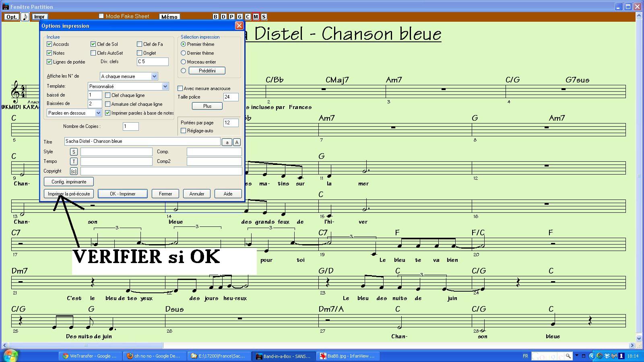The width and height of the screenshot is (644, 362).
Task: Click the horizontal scrollbar of the score
Action: point(85,345)
